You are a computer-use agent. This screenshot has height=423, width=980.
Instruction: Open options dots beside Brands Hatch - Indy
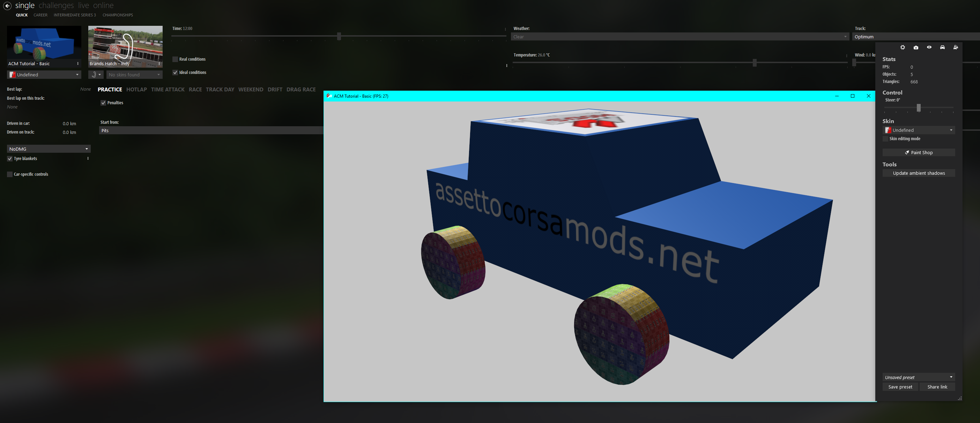click(159, 63)
